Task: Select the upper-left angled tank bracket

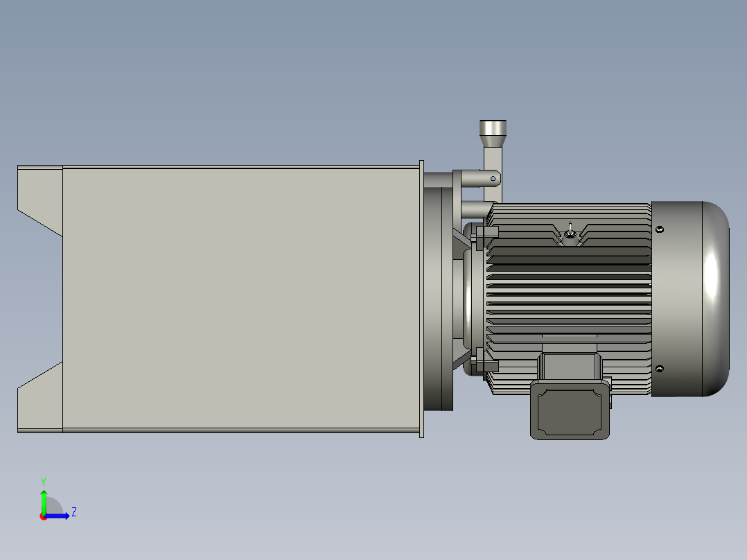Action: pos(40,201)
